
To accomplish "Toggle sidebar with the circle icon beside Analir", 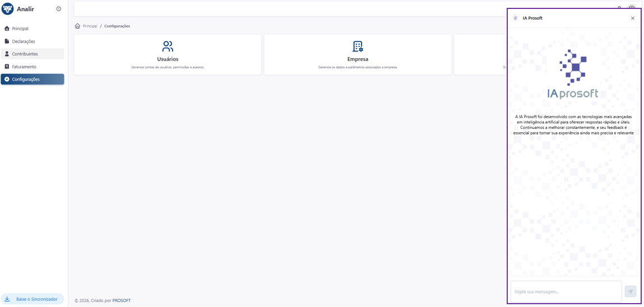I will click(59, 8).
